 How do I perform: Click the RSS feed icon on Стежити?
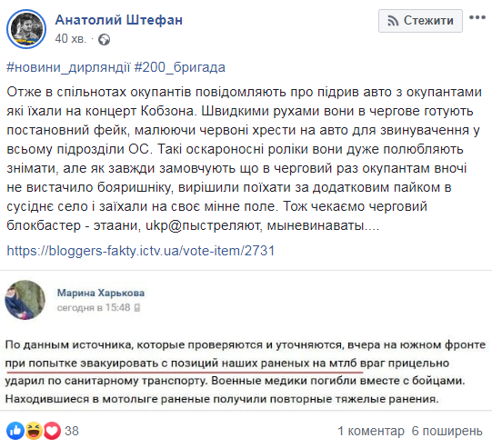[393, 21]
